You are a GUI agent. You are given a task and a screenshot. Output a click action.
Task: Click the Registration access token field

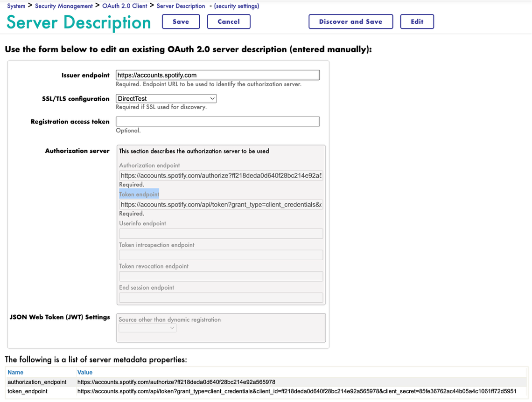click(217, 122)
